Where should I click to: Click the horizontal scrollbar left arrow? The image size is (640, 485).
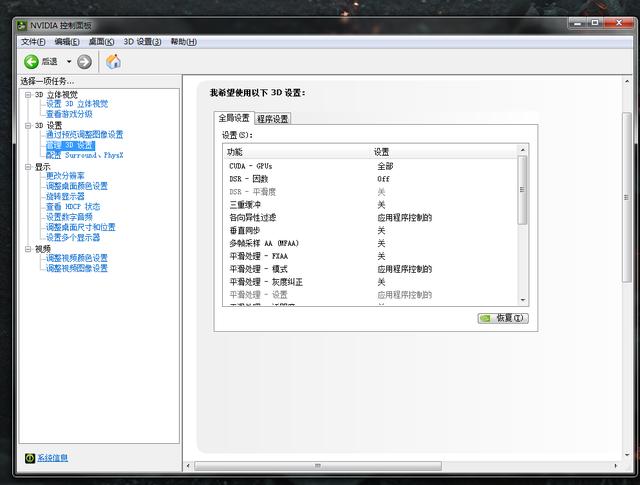click(188, 465)
